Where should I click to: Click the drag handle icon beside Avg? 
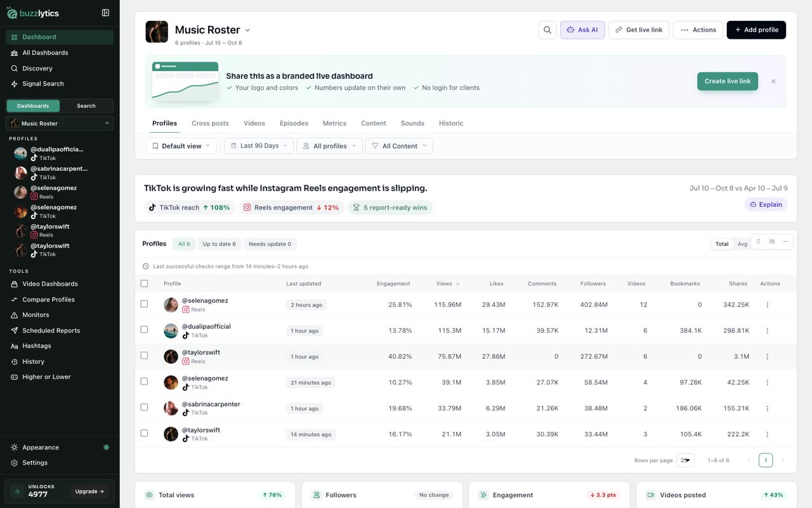tap(758, 242)
